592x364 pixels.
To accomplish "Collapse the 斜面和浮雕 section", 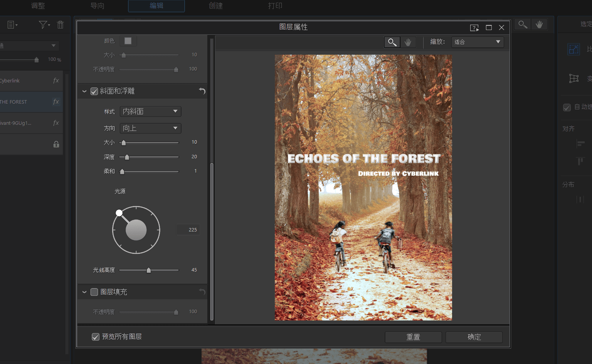I will [84, 91].
